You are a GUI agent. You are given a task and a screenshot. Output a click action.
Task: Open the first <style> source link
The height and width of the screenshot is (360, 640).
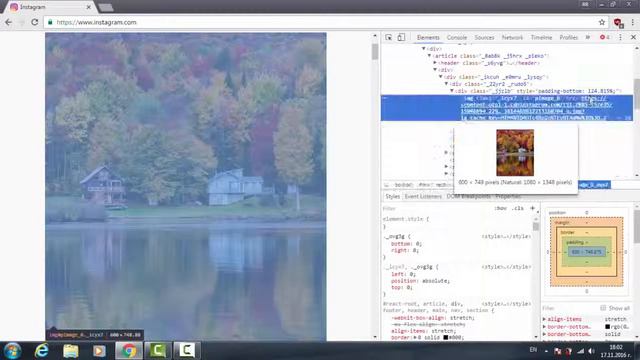(x=506, y=236)
